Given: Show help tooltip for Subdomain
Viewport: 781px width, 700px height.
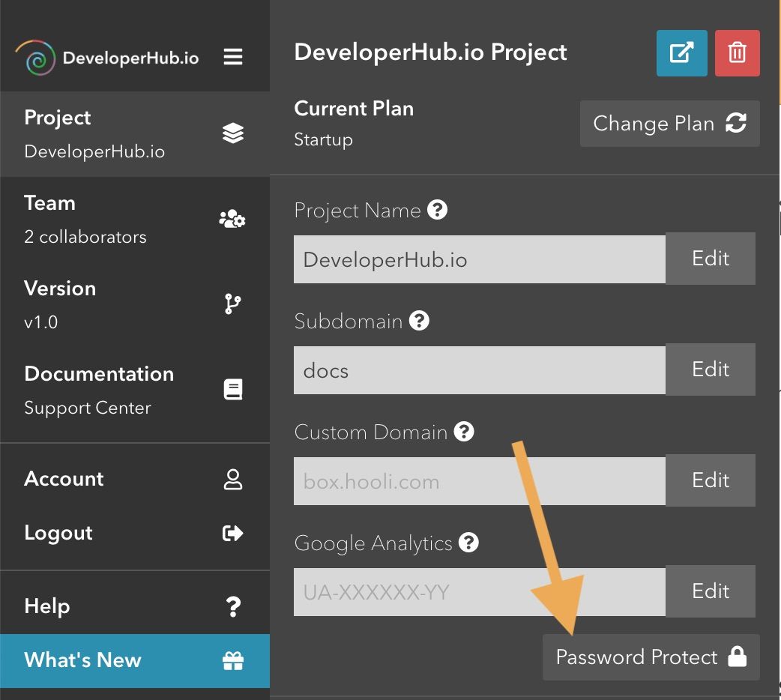Looking at the screenshot, I should (419, 320).
